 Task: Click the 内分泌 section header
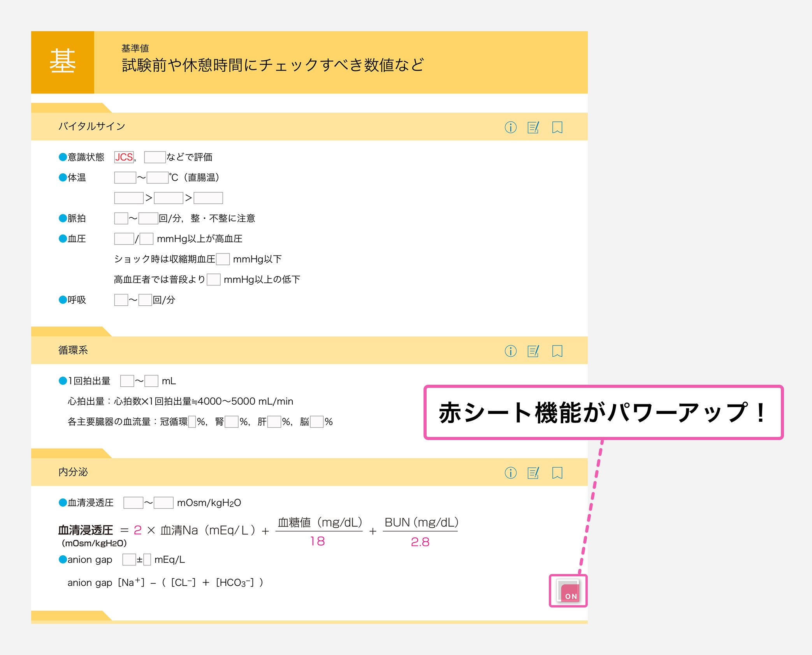tap(73, 472)
